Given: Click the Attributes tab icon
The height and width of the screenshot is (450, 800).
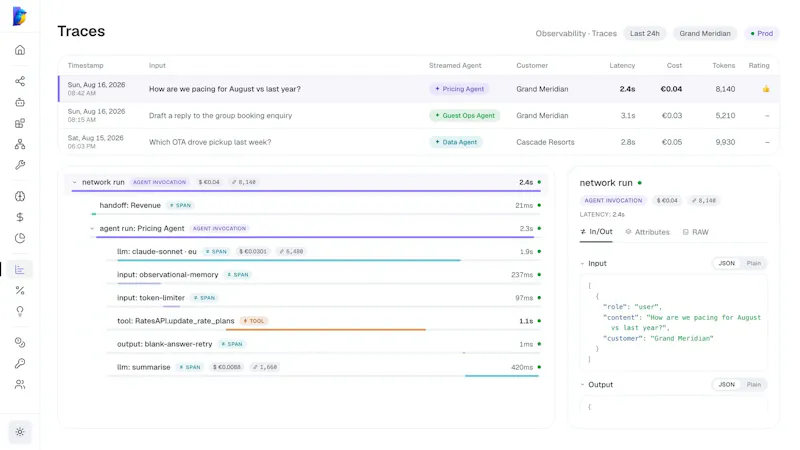Looking at the screenshot, I should pos(629,232).
